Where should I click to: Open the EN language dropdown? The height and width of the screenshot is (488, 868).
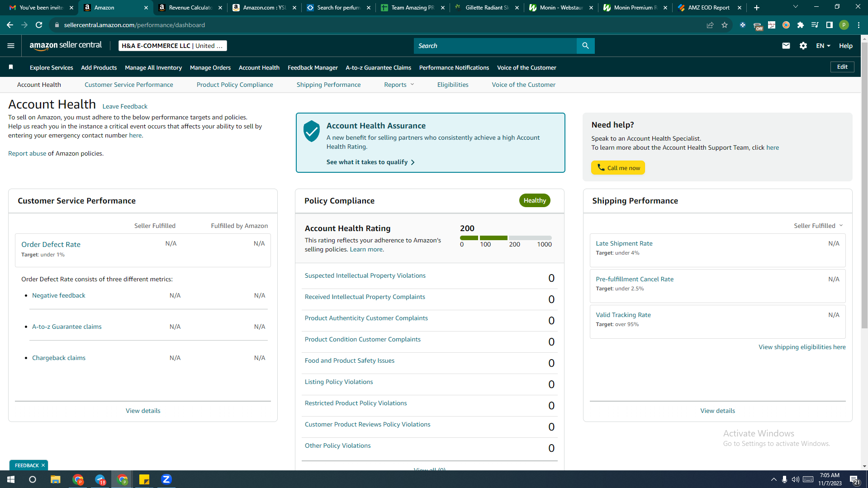pyautogui.click(x=823, y=46)
